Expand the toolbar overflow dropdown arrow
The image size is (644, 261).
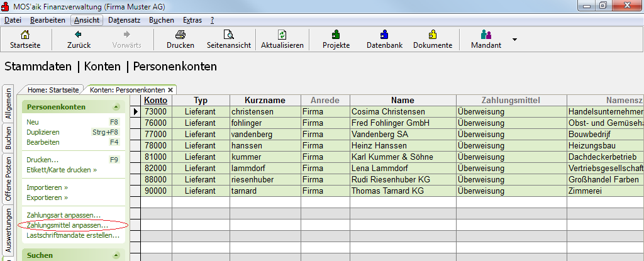[514, 40]
